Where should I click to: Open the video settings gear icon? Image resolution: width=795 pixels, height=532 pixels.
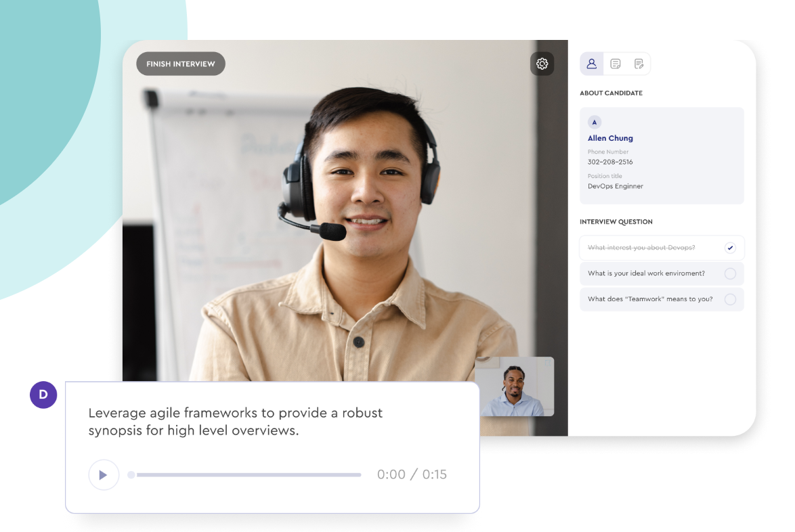(x=542, y=64)
